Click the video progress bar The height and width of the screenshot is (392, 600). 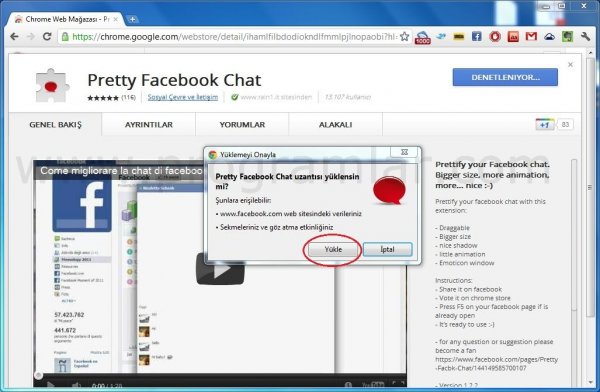pyautogui.click(x=220, y=375)
